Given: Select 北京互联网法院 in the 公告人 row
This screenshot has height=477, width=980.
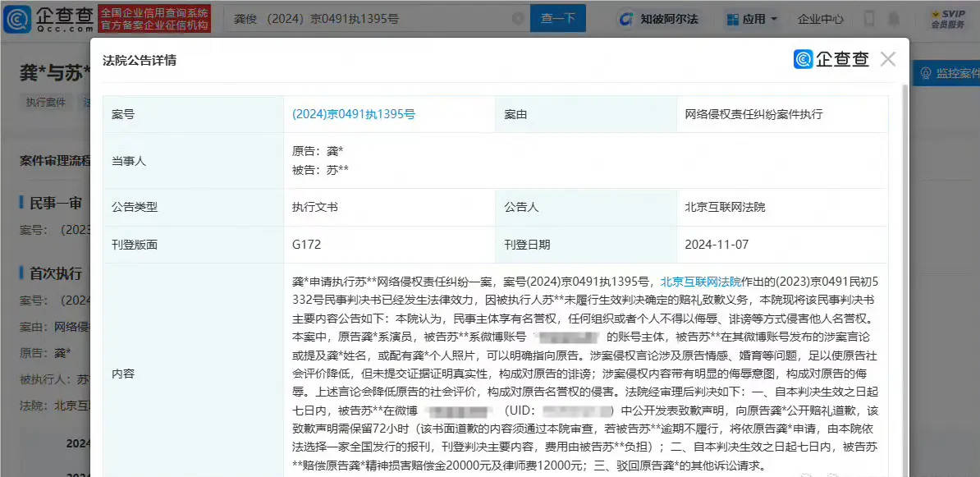Looking at the screenshot, I should pos(725,208).
